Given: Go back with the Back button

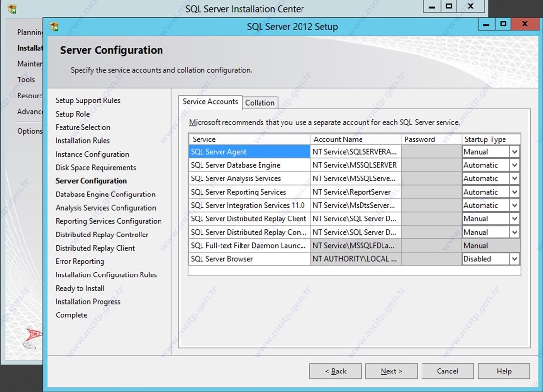Looking at the screenshot, I should pyautogui.click(x=335, y=371).
